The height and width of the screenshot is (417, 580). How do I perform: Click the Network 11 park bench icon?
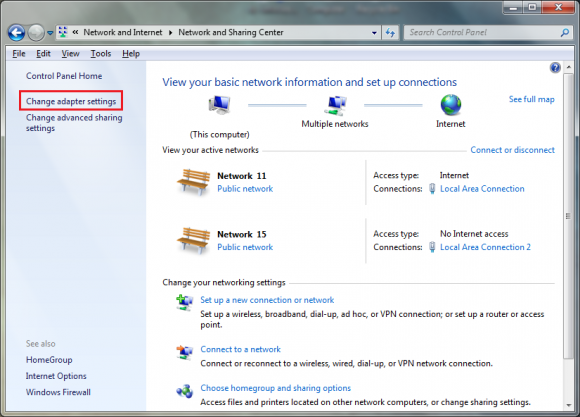click(x=193, y=182)
